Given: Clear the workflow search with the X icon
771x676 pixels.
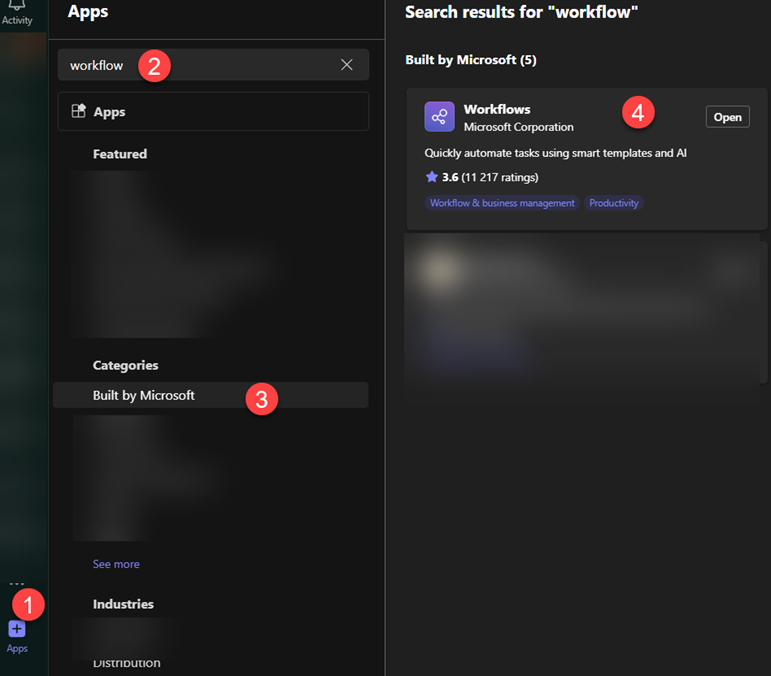Looking at the screenshot, I should [346, 65].
